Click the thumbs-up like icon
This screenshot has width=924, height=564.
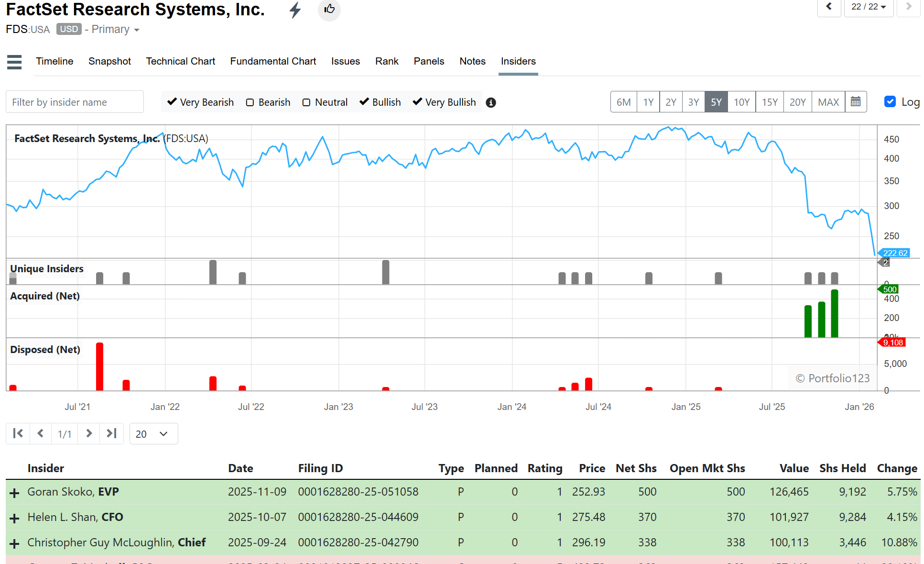329,10
